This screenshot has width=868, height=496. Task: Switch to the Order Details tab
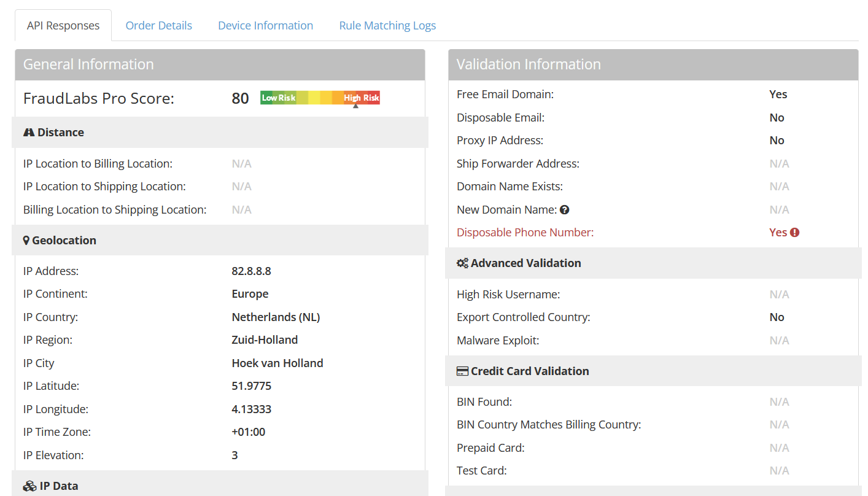coord(159,25)
